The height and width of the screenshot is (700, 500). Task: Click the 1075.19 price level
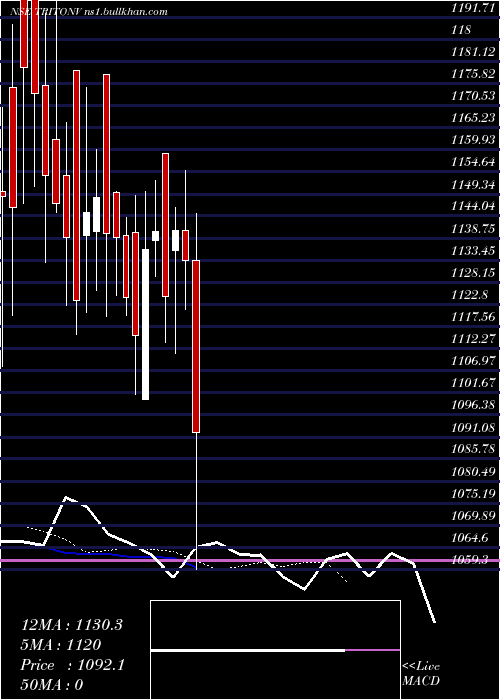point(473,494)
